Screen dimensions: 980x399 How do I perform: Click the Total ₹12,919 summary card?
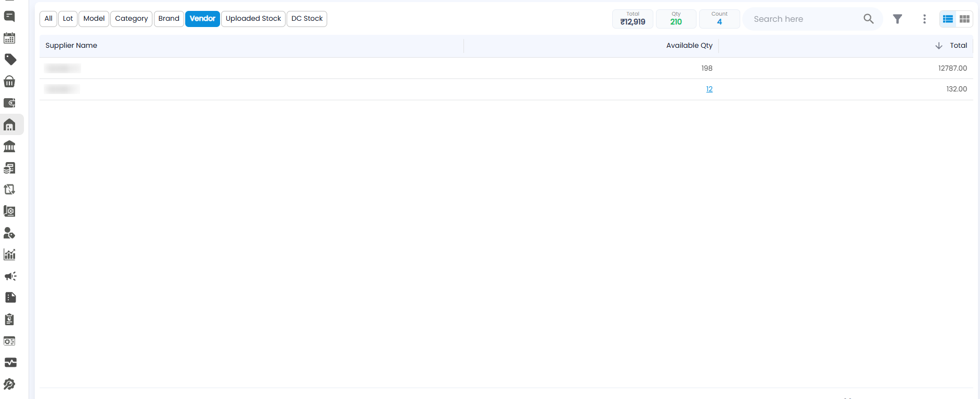(633, 19)
